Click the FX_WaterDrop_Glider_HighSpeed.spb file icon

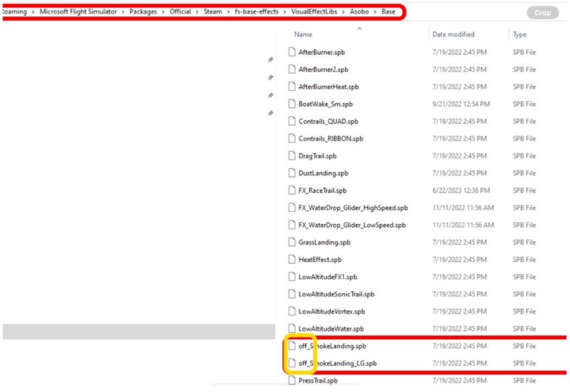pyautogui.click(x=292, y=207)
